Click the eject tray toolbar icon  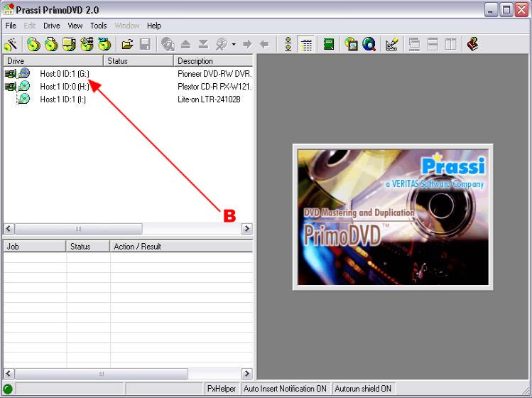185,44
